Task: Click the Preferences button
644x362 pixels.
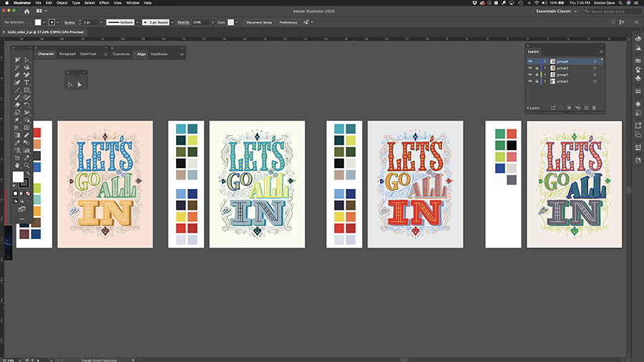Action: click(x=288, y=22)
